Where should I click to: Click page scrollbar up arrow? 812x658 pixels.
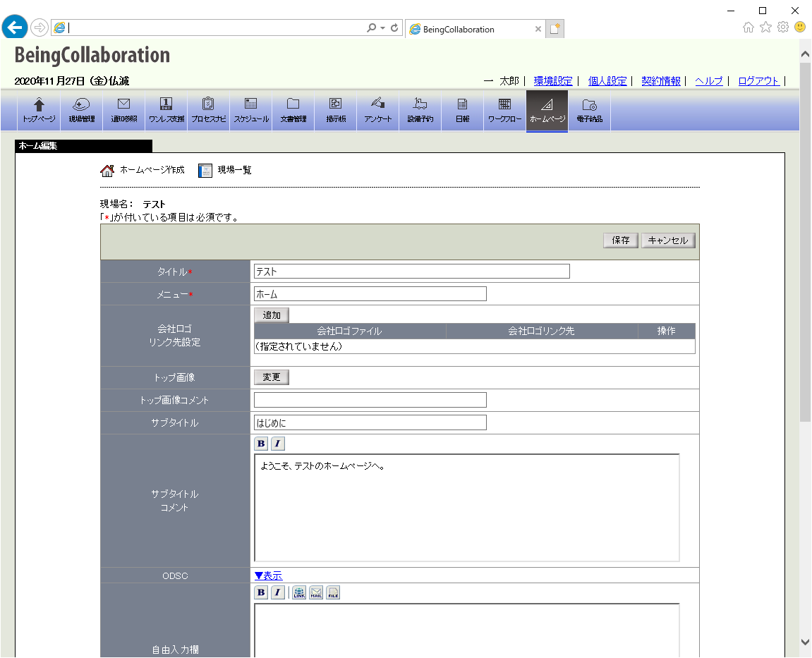click(x=805, y=54)
